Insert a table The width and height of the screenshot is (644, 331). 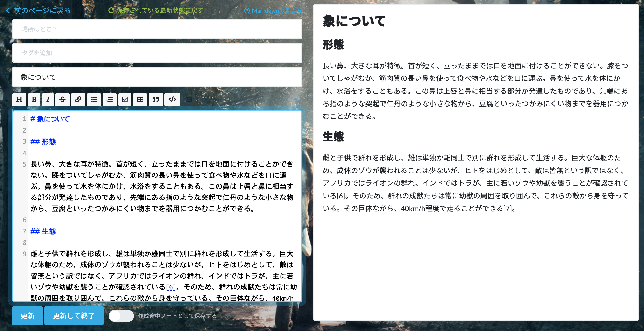click(140, 99)
